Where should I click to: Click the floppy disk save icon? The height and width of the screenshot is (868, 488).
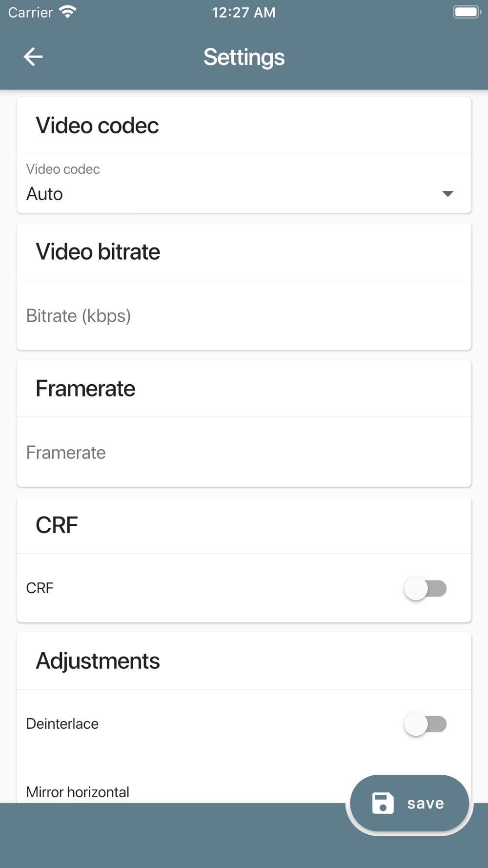click(383, 803)
